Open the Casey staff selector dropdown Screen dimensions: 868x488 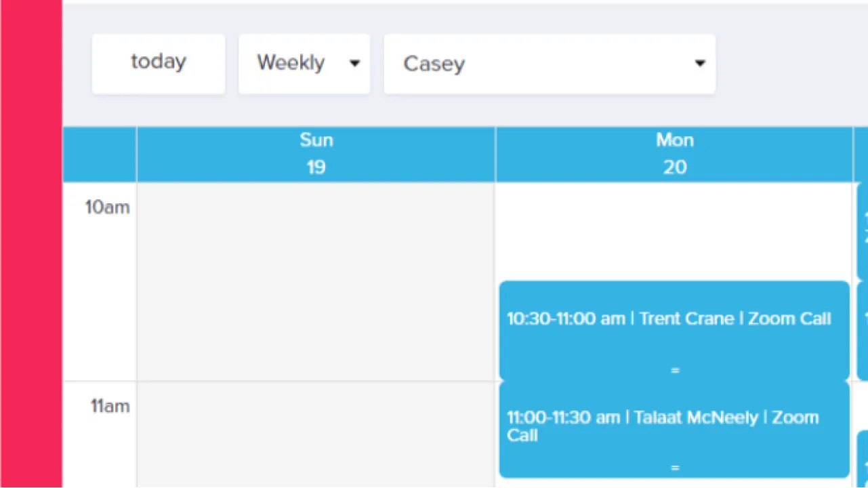549,64
